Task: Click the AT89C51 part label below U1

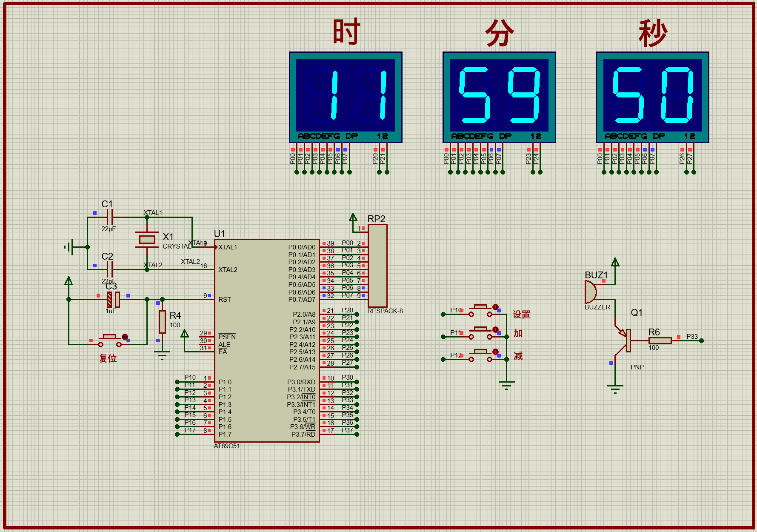Action: pos(227,446)
